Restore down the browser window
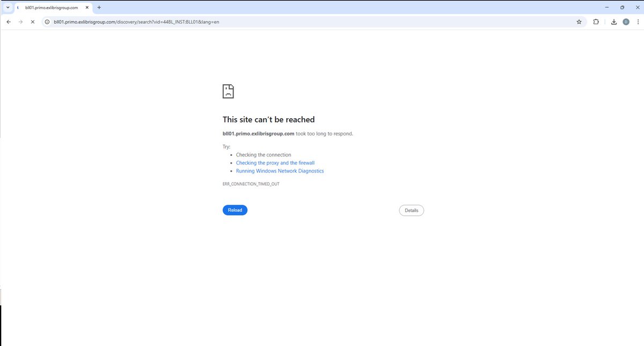 point(622,8)
